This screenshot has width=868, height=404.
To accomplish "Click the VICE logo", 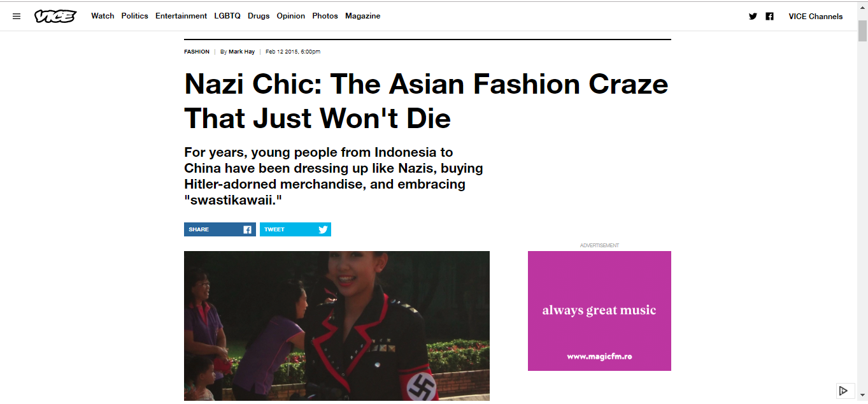I will [55, 17].
